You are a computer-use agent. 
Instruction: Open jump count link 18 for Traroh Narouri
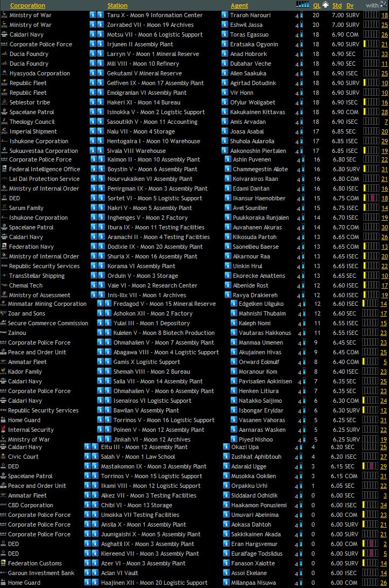coord(385,16)
